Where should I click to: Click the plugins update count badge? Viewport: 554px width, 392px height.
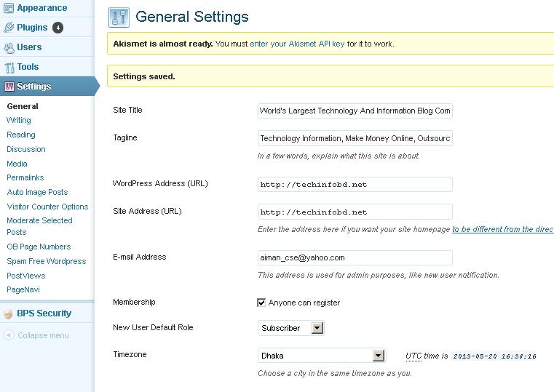tap(58, 28)
